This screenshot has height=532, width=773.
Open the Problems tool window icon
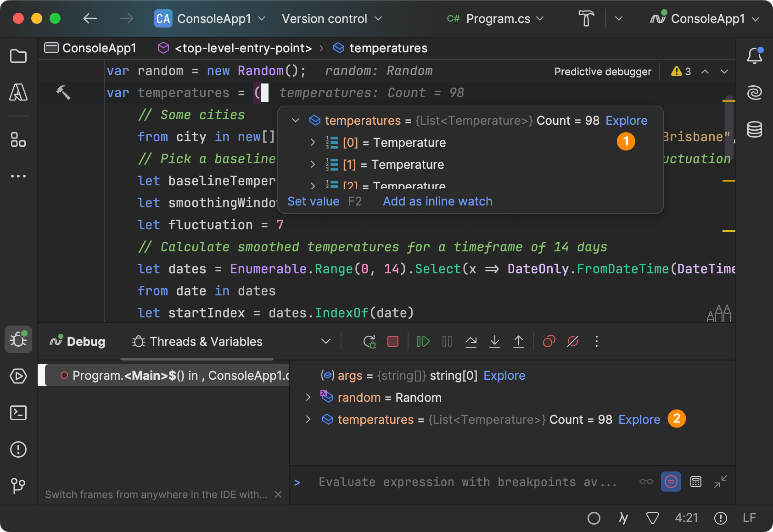tap(18, 449)
